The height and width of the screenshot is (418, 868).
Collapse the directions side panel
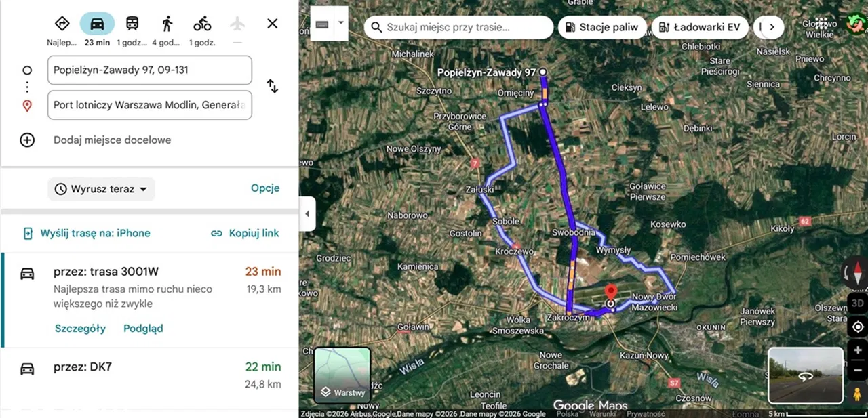tap(307, 214)
